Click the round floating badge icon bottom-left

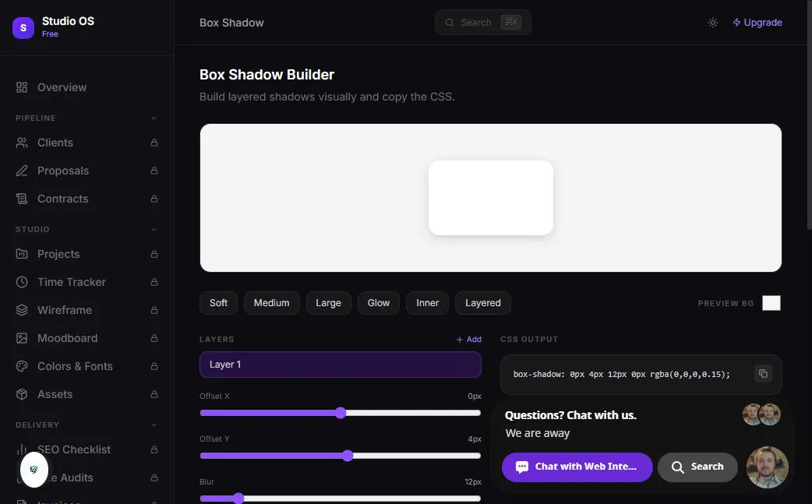coord(34,470)
